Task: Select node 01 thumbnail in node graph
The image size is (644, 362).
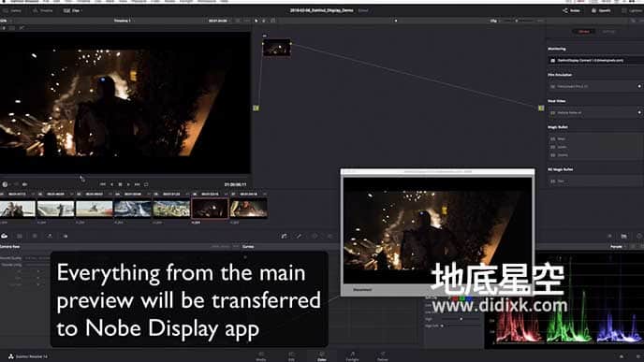Action: tap(277, 48)
